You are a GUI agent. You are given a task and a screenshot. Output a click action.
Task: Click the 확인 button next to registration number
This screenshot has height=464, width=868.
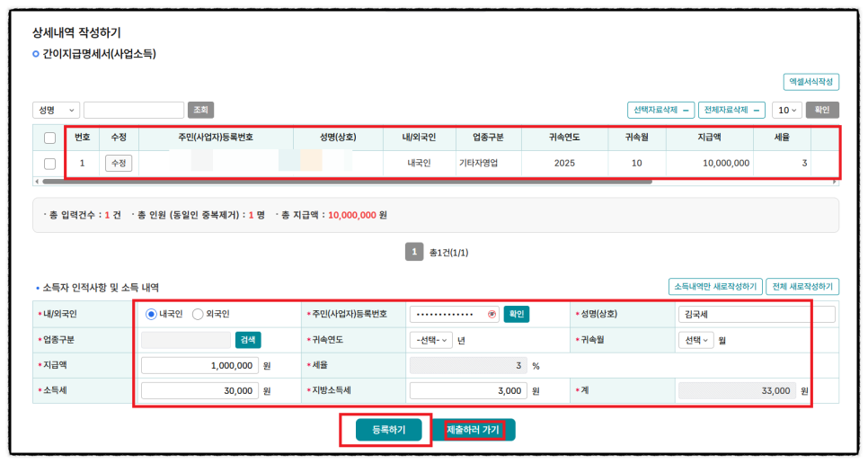pyautogui.click(x=517, y=314)
